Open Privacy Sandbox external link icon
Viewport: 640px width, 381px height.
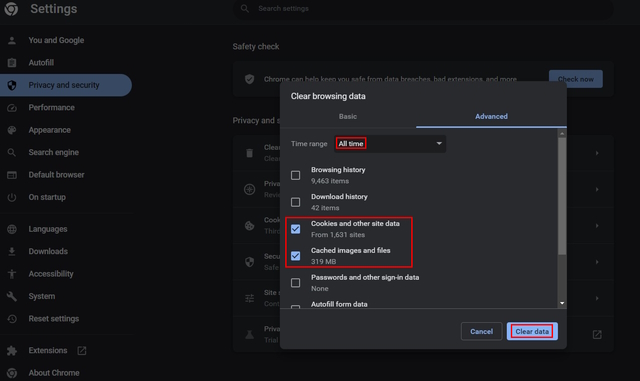597,334
